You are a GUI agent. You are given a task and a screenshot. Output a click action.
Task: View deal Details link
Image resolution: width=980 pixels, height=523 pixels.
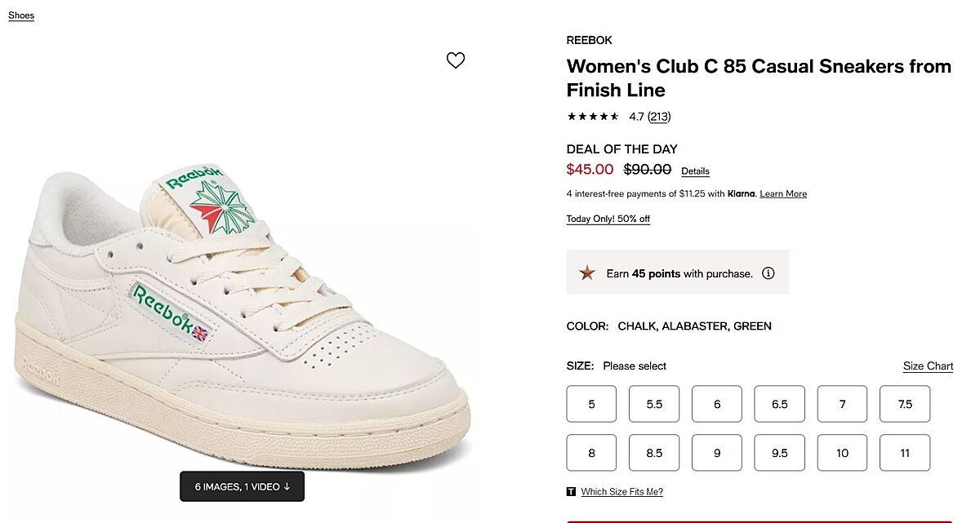pyautogui.click(x=695, y=171)
